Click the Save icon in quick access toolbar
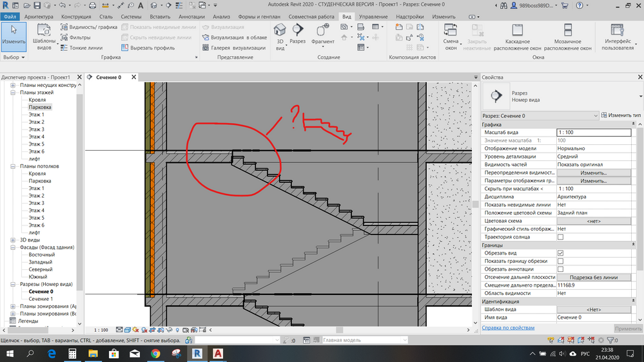The image size is (644, 362). click(37, 5)
